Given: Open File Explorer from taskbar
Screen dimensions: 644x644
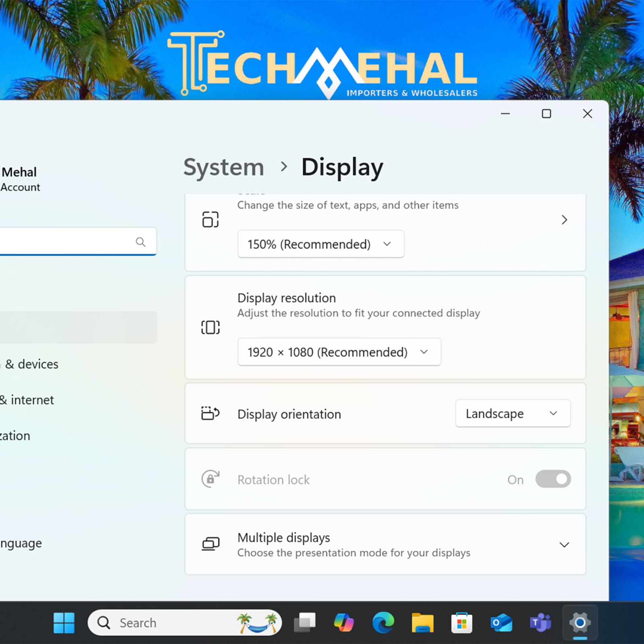Looking at the screenshot, I should (423, 623).
